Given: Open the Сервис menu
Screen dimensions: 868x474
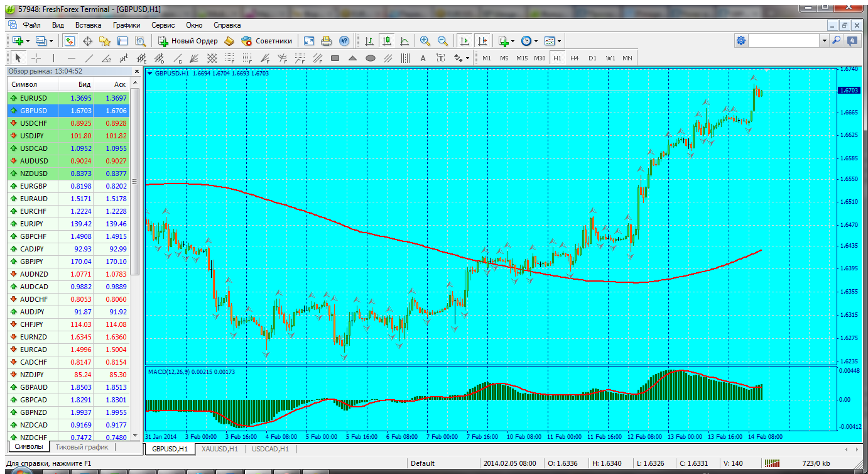Looking at the screenshot, I should [x=163, y=25].
